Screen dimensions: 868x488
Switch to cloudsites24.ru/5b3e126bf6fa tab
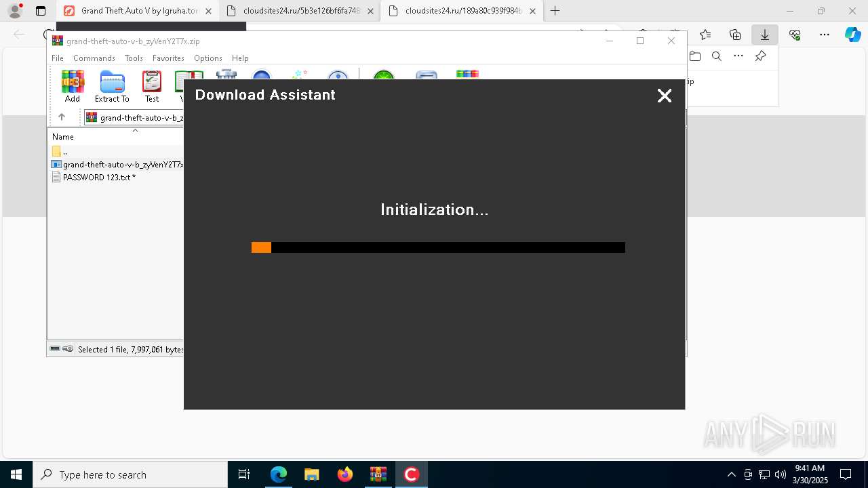[x=300, y=11]
